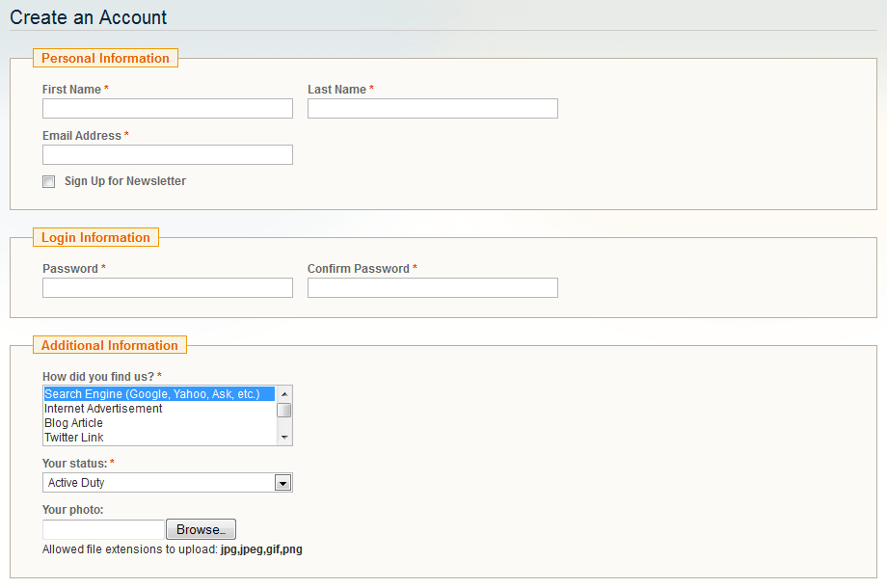Select Search Engine option in list
This screenshot has width=887, height=588.
(159, 394)
